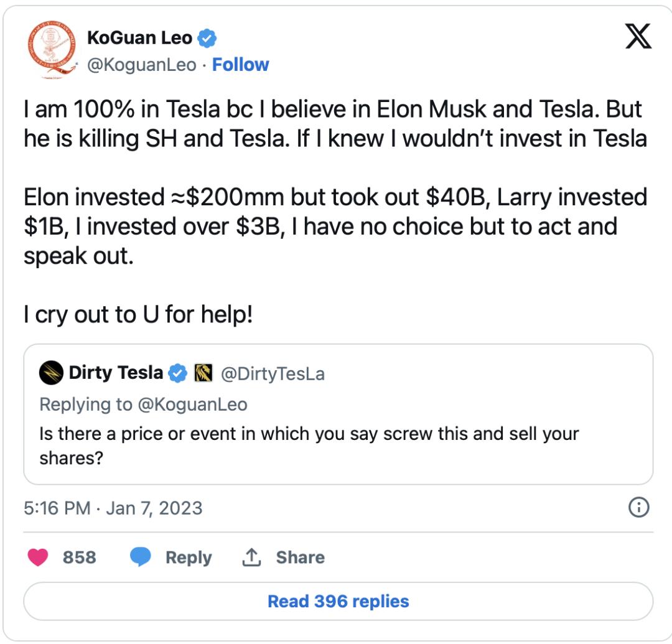Click the X logo in the corner
Viewport: 672px width, 644px height.
click(x=638, y=39)
